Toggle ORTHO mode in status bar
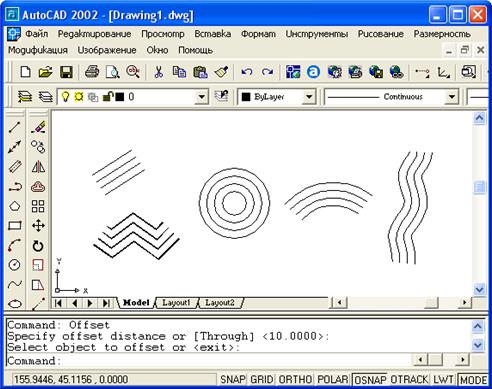Screen dimensions: 492x389 point(295,380)
